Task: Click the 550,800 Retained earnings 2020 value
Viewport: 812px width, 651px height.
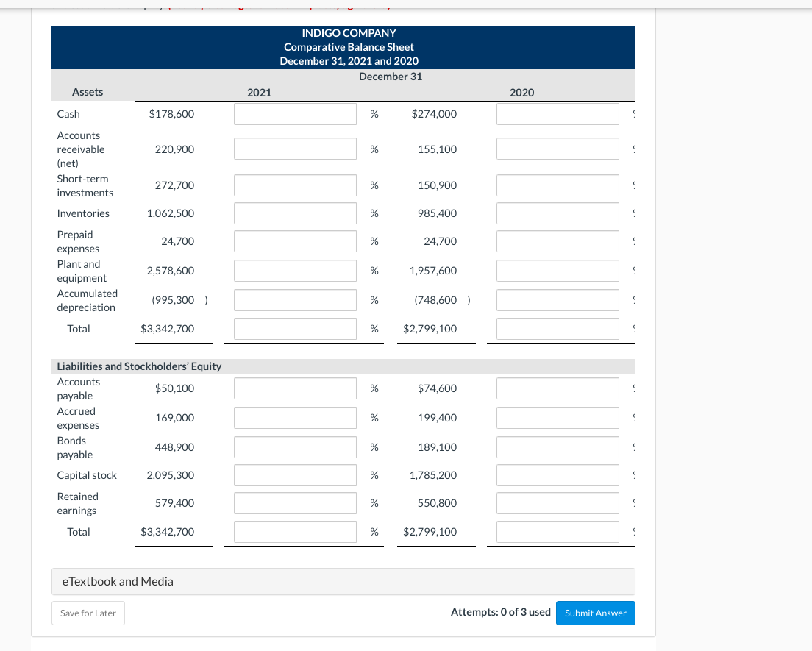Action: 437,503
